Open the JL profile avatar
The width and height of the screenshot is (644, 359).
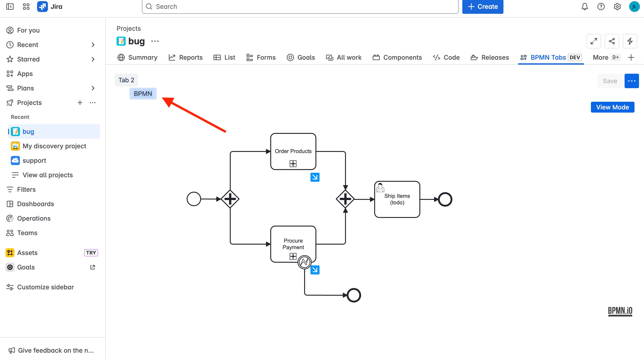(634, 7)
